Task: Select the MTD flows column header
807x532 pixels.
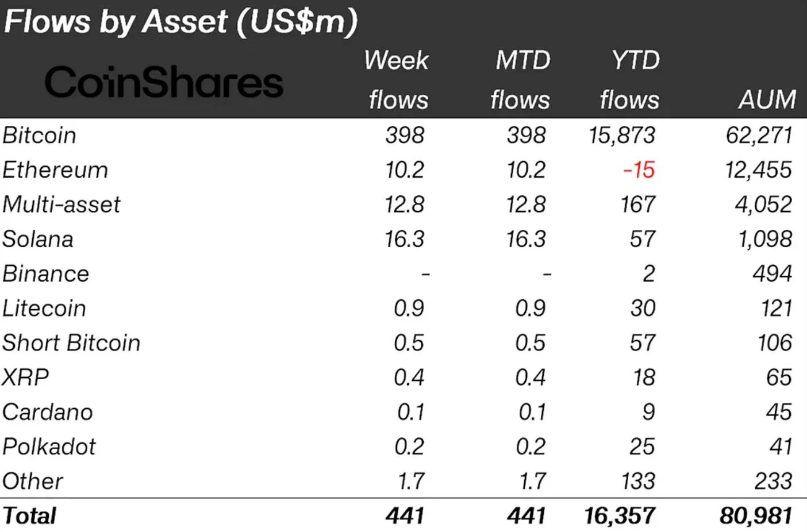Action: tap(521, 80)
